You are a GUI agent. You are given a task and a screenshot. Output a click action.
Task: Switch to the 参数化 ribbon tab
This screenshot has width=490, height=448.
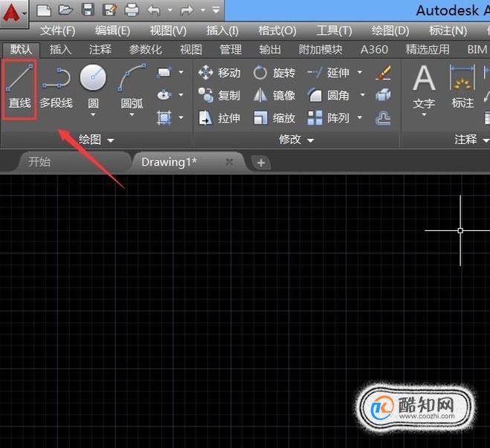click(145, 50)
